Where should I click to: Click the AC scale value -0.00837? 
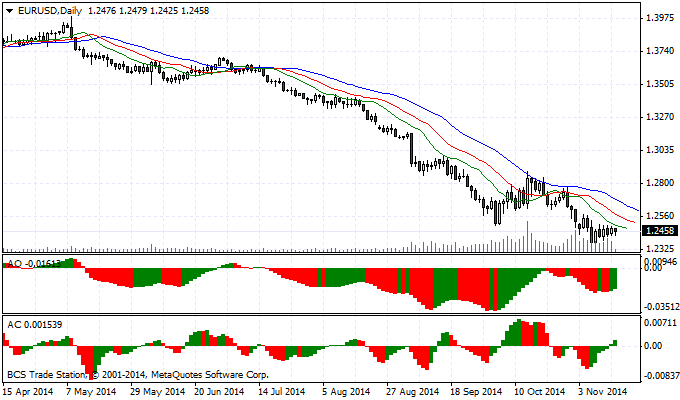(661, 376)
